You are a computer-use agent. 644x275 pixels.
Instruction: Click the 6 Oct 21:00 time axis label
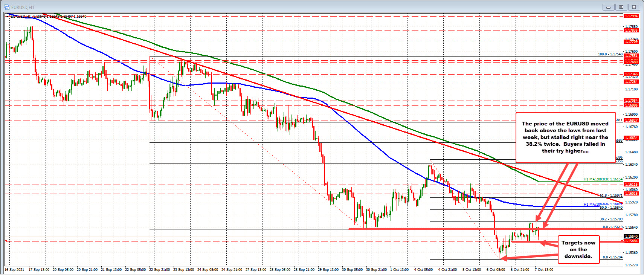click(520, 270)
